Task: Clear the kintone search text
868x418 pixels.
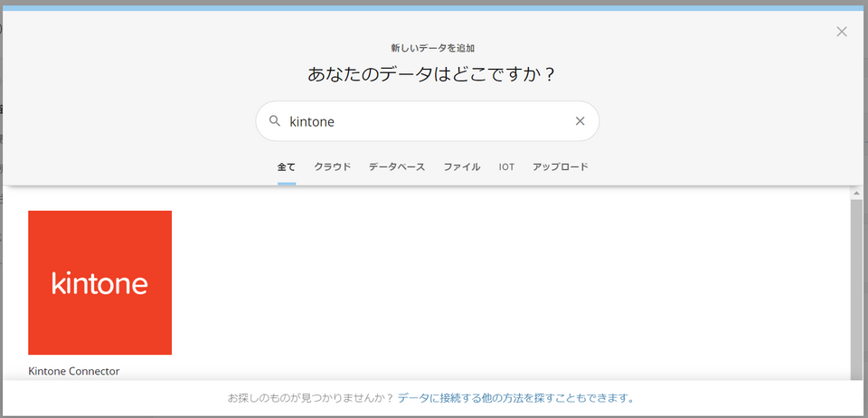Action: [x=580, y=121]
